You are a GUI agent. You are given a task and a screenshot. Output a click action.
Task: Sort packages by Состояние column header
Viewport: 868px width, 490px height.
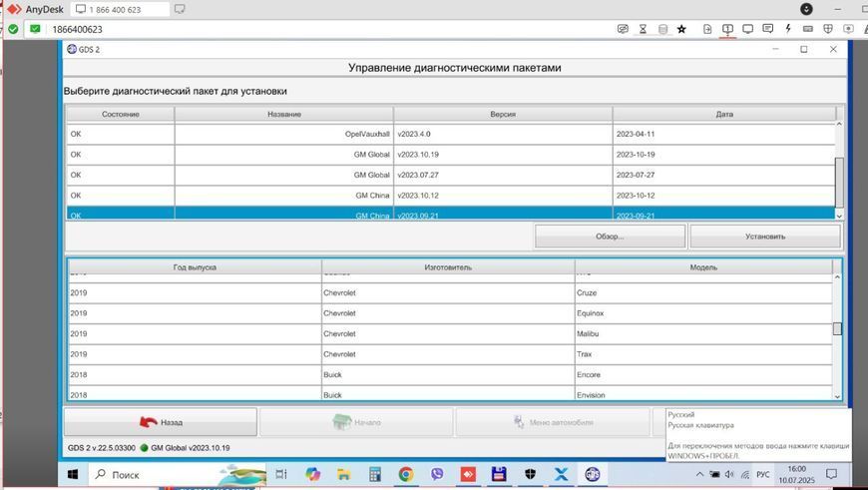(120, 114)
